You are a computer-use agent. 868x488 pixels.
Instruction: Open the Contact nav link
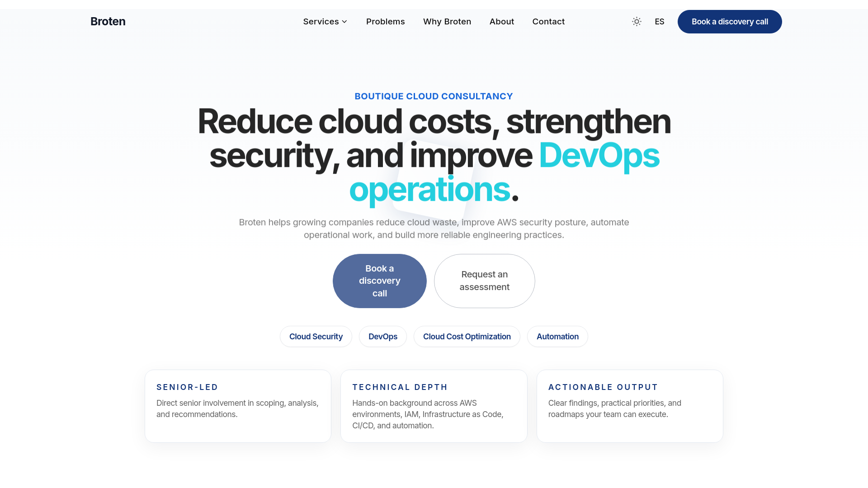[x=548, y=22]
